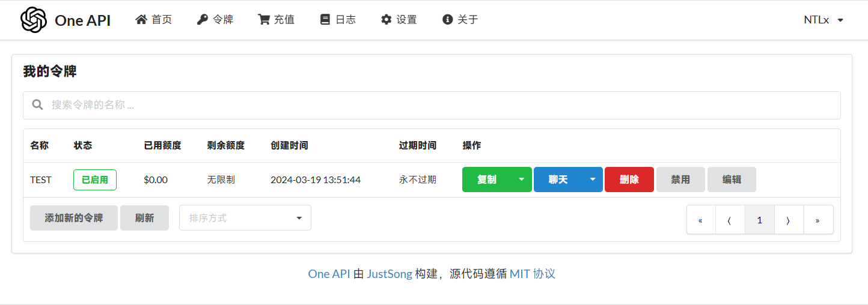Click the 编辑 button for TEST
The image size is (868, 305).
pos(732,180)
